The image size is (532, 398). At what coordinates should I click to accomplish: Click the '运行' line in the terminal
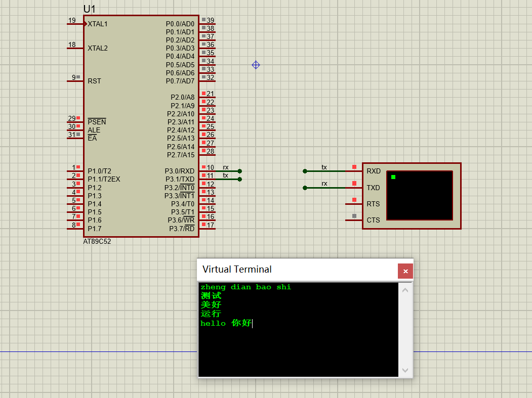pos(211,314)
